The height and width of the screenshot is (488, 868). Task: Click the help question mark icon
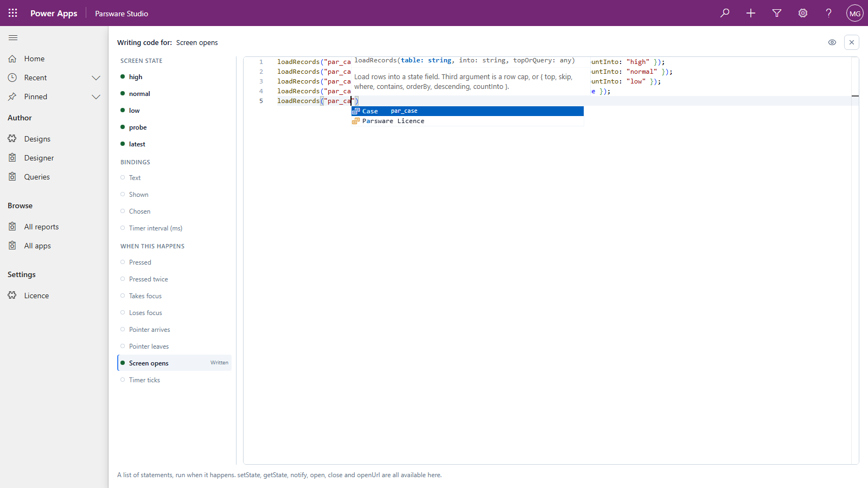click(x=829, y=13)
